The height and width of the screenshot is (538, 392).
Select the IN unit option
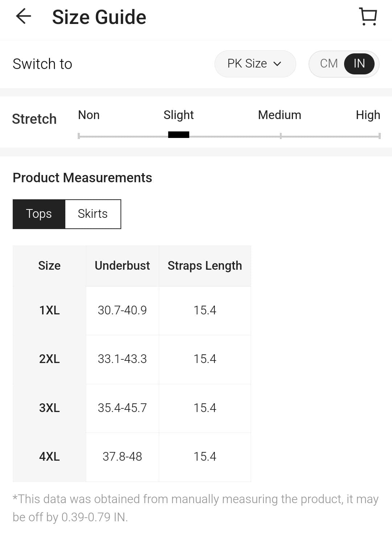pos(359,64)
